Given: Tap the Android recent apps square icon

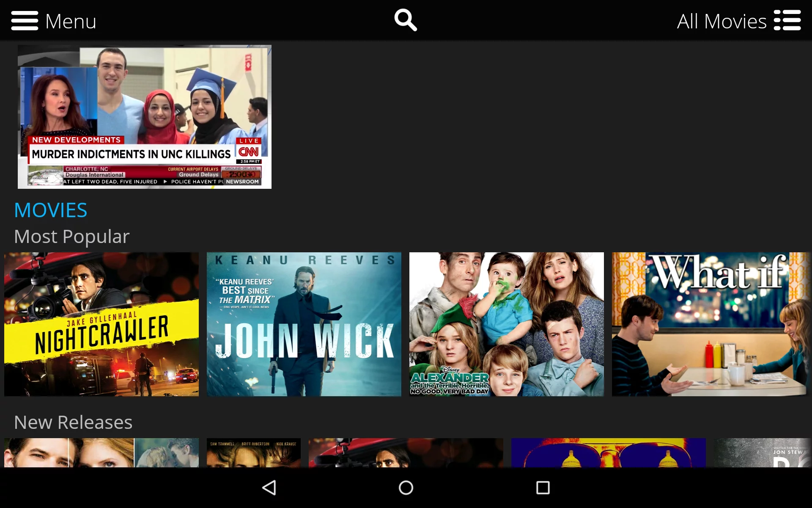Looking at the screenshot, I should pos(543,488).
